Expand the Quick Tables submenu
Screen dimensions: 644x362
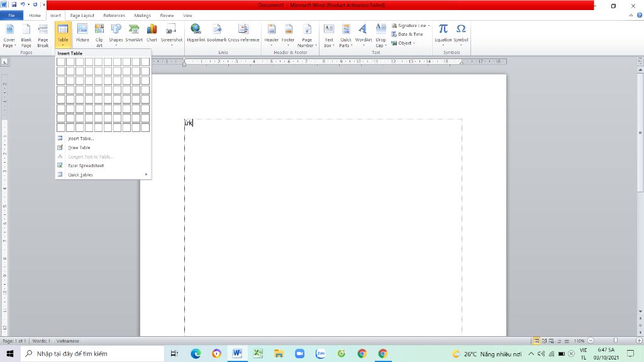103,175
